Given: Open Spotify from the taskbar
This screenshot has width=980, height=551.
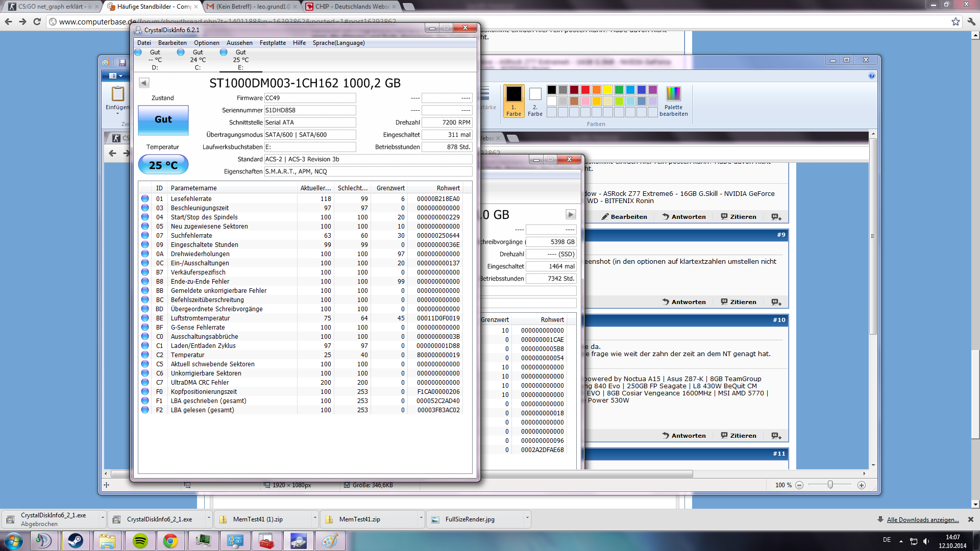Looking at the screenshot, I should click(140, 541).
